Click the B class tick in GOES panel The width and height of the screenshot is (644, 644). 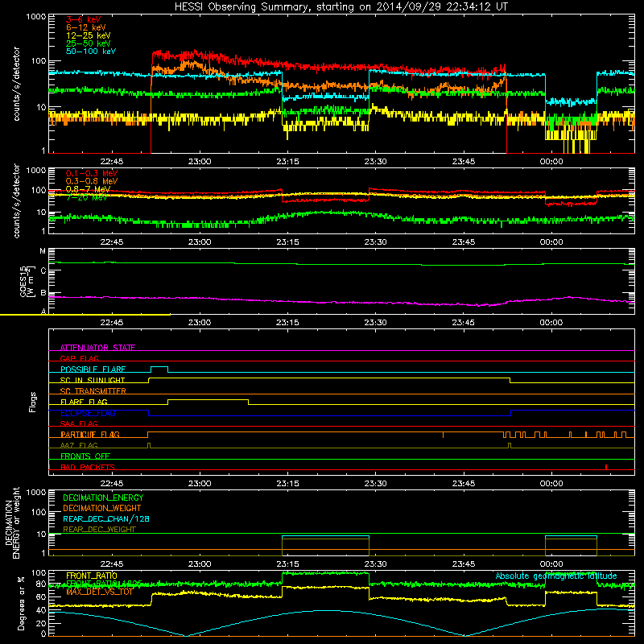point(43,293)
